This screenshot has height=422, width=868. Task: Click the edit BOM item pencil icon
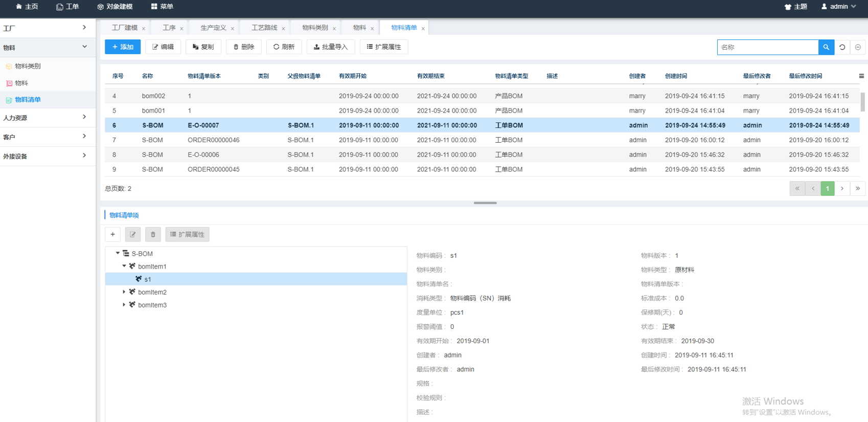133,234
